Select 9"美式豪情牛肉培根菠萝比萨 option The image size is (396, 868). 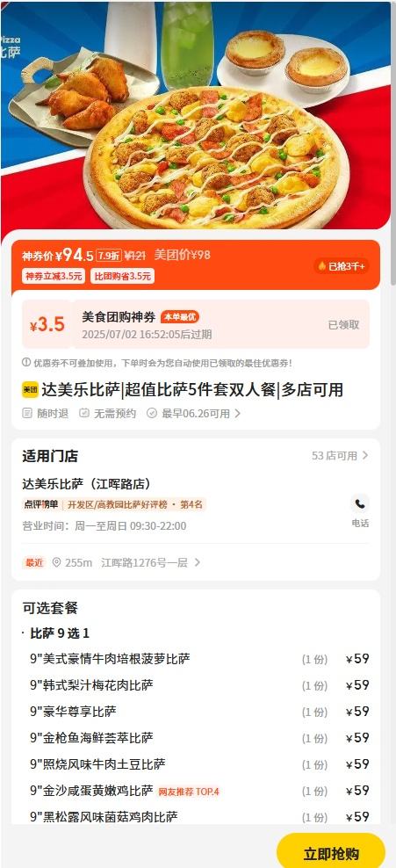[199, 659]
